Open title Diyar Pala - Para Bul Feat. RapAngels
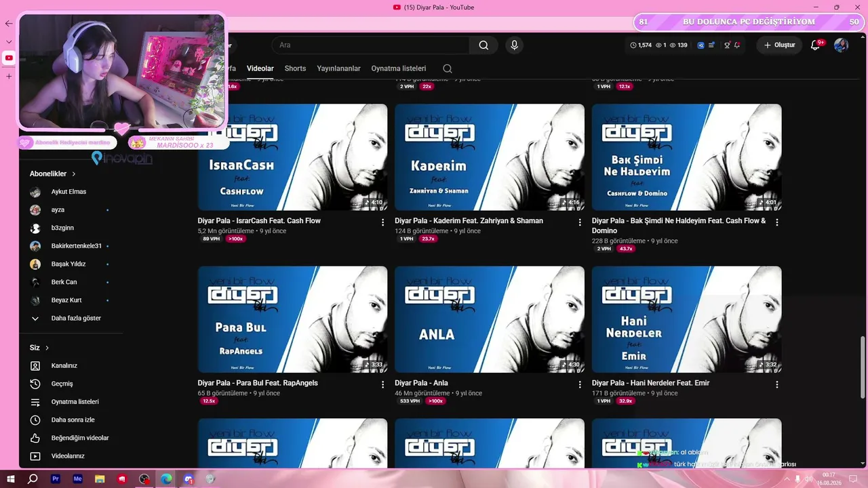Viewport: 868px width, 488px height. pos(258,383)
